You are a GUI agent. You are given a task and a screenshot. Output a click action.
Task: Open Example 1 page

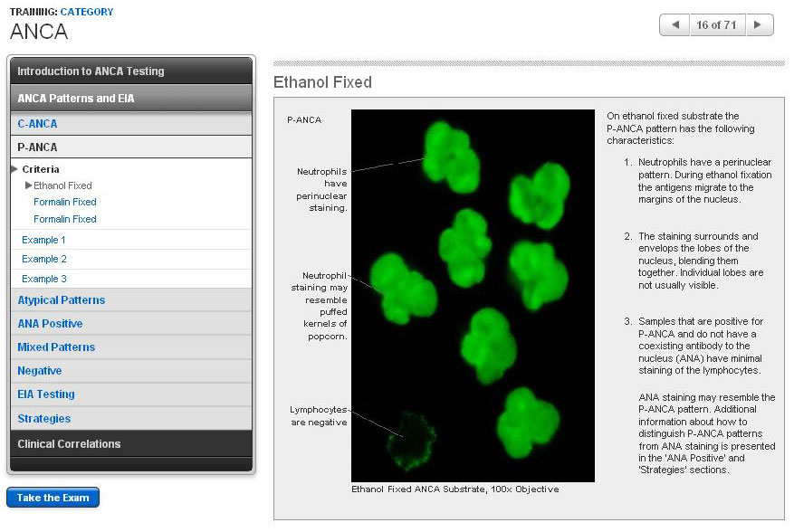click(x=44, y=240)
